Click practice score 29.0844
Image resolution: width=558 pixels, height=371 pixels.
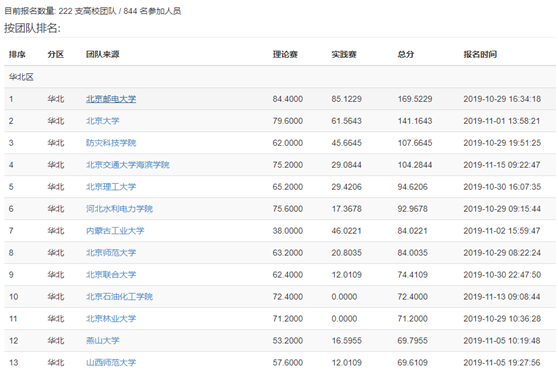click(x=347, y=165)
